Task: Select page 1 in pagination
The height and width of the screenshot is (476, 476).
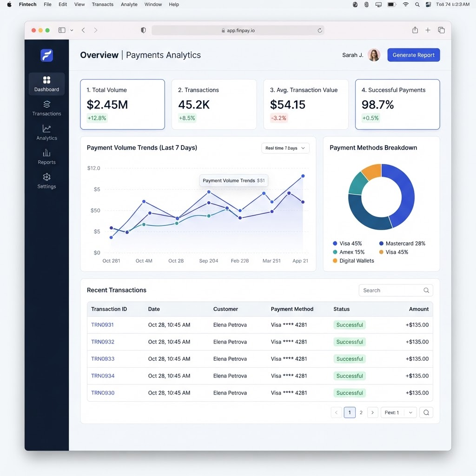Action: point(350,413)
